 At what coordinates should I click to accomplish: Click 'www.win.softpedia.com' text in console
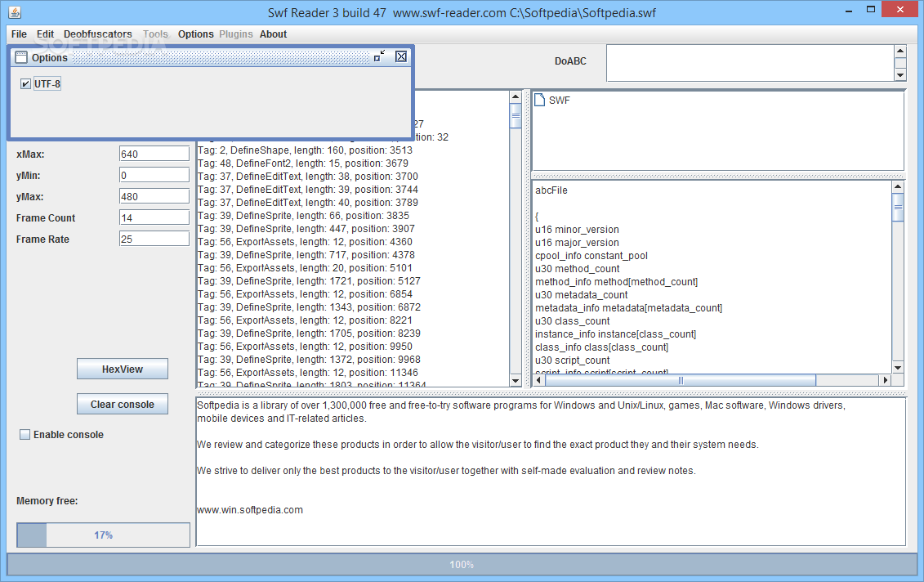click(x=250, y=510)
